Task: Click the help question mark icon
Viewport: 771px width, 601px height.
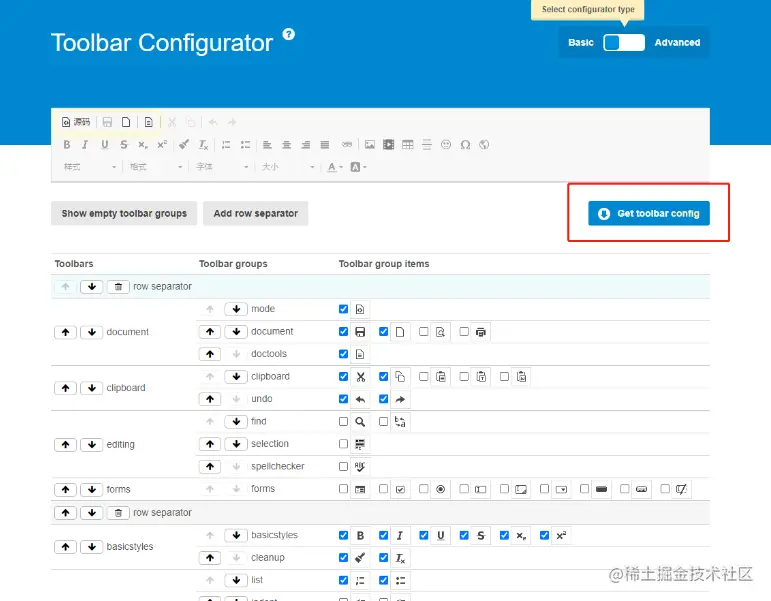Action: point(289,34)
